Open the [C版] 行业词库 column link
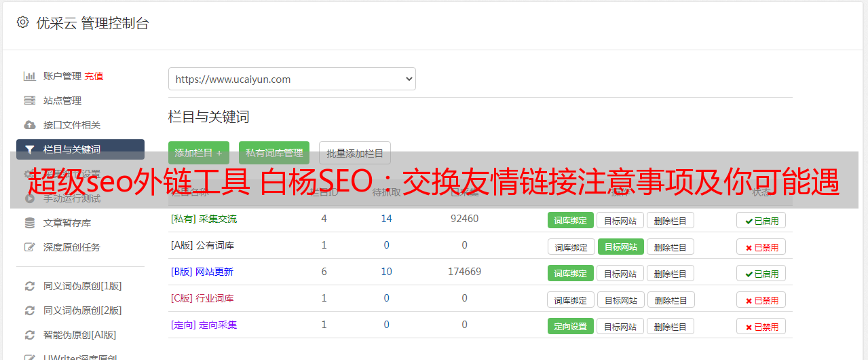Screen dimensions: 868x360 [202, 298]
